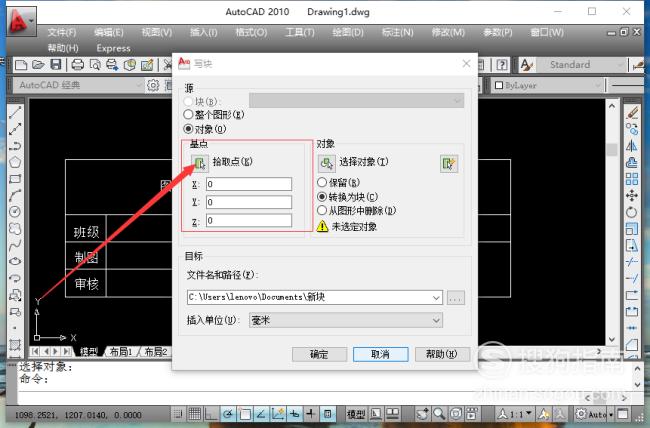The width and height of the screenshot is (650, 428).
Task: Open the AutoCAD 经典 workspace dropdown
Action: [78, 85]
